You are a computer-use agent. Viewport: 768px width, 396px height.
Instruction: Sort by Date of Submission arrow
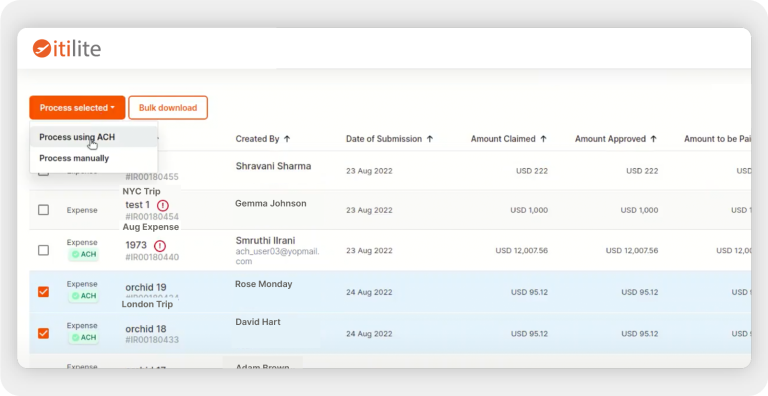coord(430,139)
